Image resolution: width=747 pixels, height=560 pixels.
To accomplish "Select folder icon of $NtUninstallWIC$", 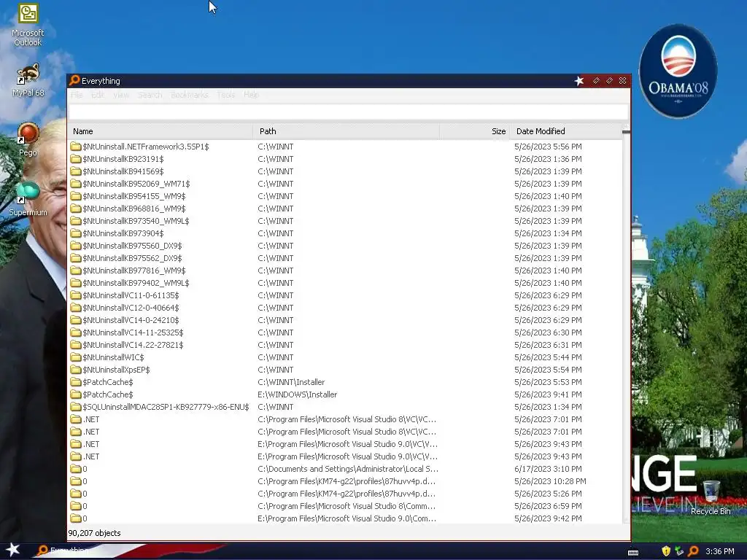I will [x=76, y=357].
